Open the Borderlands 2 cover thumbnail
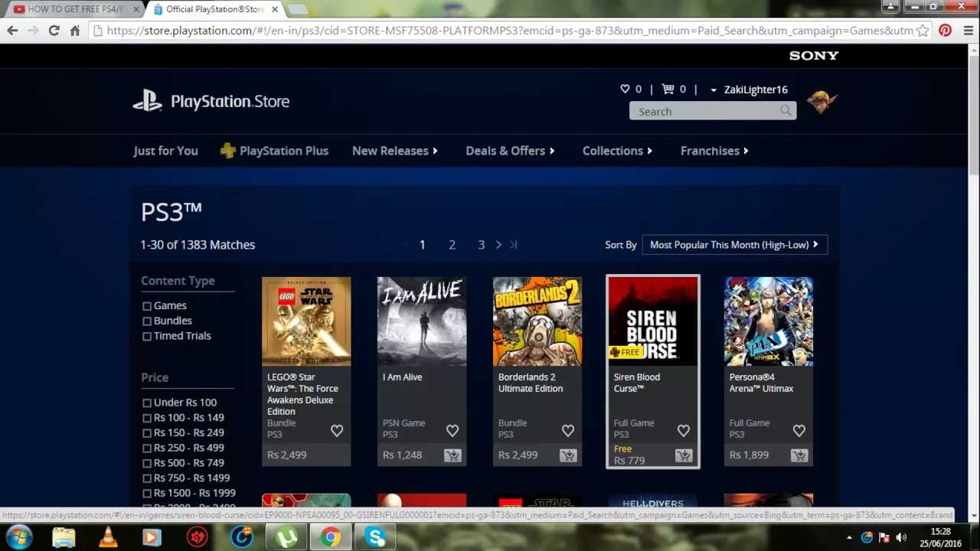 click(x=537, y=321)
